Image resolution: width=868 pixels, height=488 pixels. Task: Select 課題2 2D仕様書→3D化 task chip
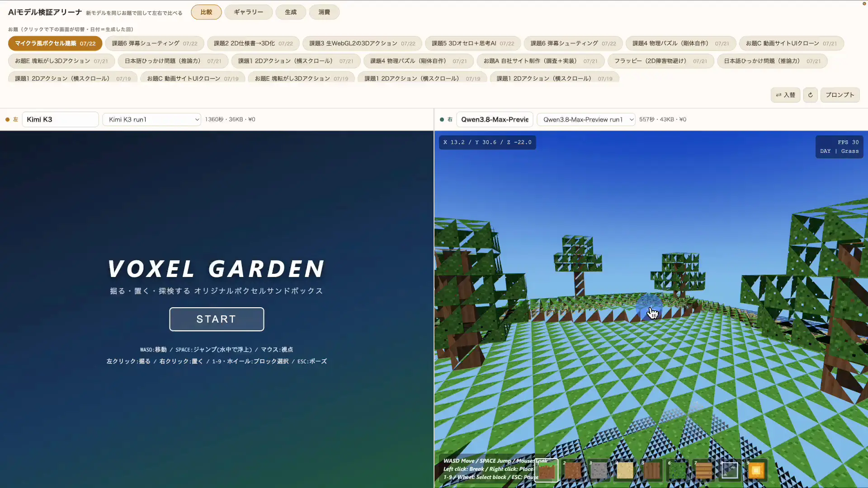click(253, 43)
